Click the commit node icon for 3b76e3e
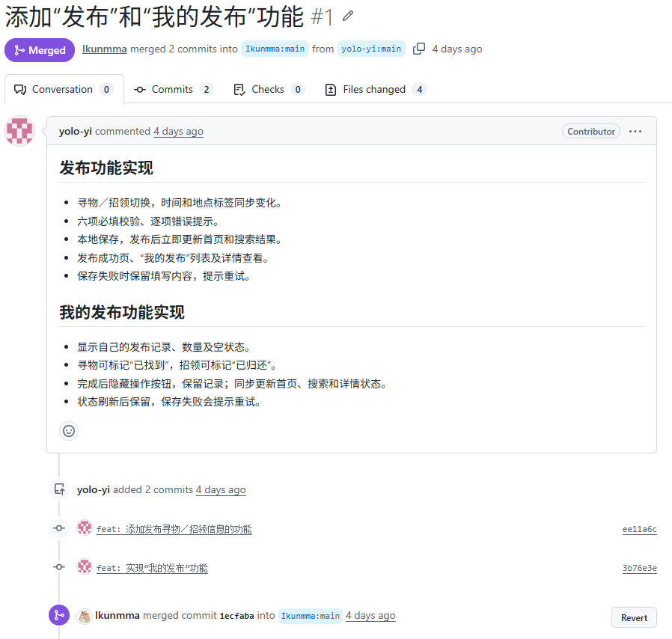Viewport: 672px width, 639px height. (59, 567)
